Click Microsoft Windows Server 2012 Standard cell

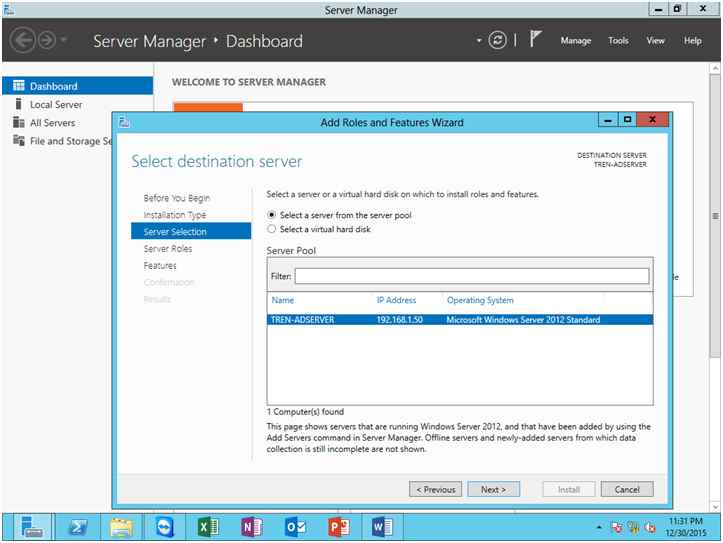(x=523, y=319)
